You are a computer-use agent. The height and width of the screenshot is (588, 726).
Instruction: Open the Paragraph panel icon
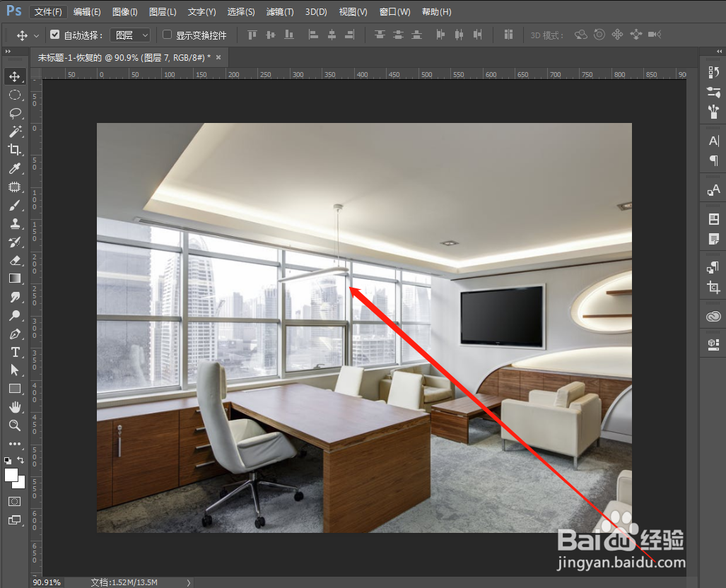coord(713,160)
